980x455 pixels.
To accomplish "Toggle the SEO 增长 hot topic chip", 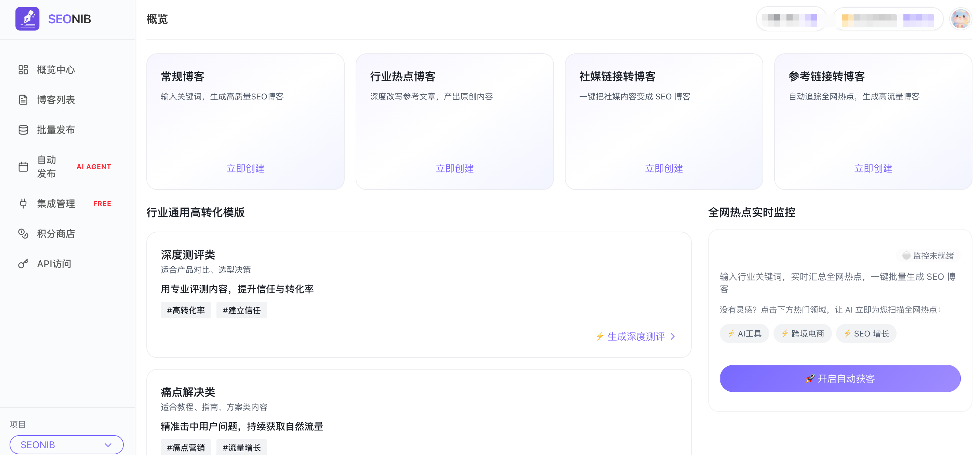I will coord(866,333).
